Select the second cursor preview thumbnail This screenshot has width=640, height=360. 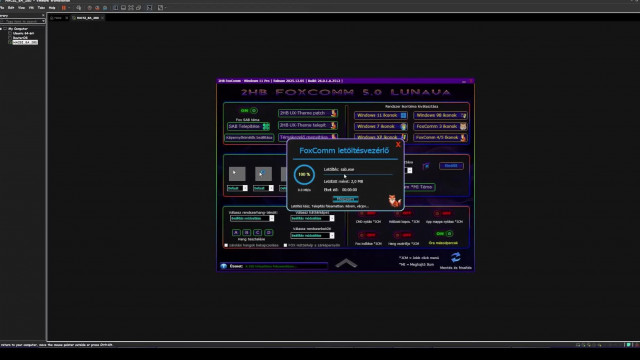point(263,174)
